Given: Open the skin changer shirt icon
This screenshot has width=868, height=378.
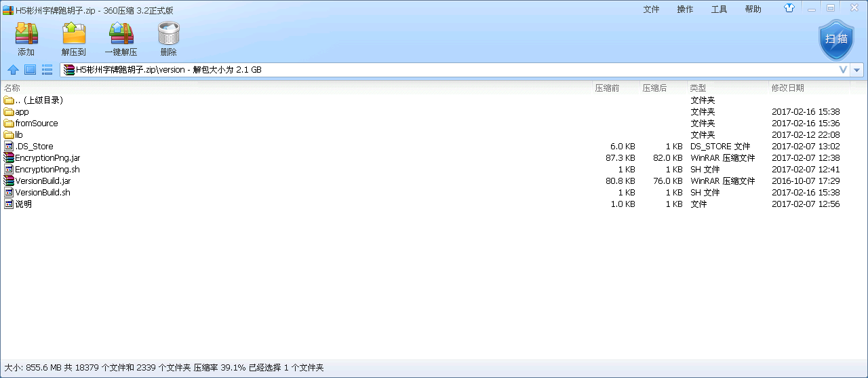Looking at the screenshot, I should [789, 8].
